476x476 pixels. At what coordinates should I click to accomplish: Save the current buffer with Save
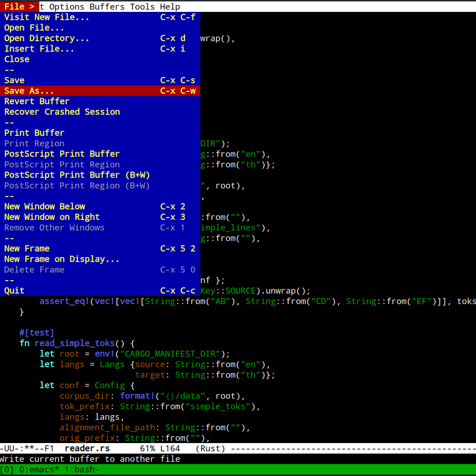[x=15, y=80]
